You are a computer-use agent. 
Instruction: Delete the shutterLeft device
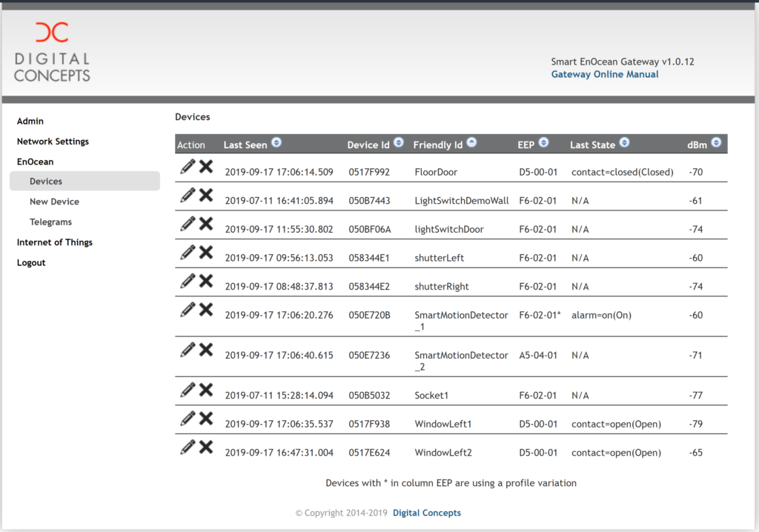coord(206,252)
